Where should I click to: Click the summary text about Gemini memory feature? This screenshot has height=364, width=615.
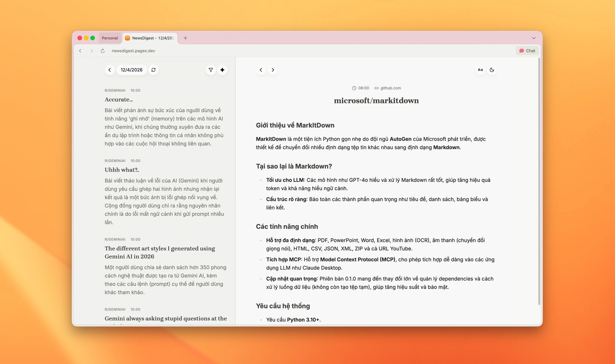click(164, 127)
